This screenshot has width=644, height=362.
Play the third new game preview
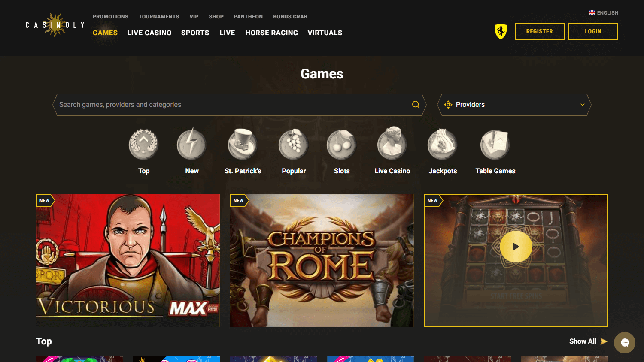[x=516, y=247]
